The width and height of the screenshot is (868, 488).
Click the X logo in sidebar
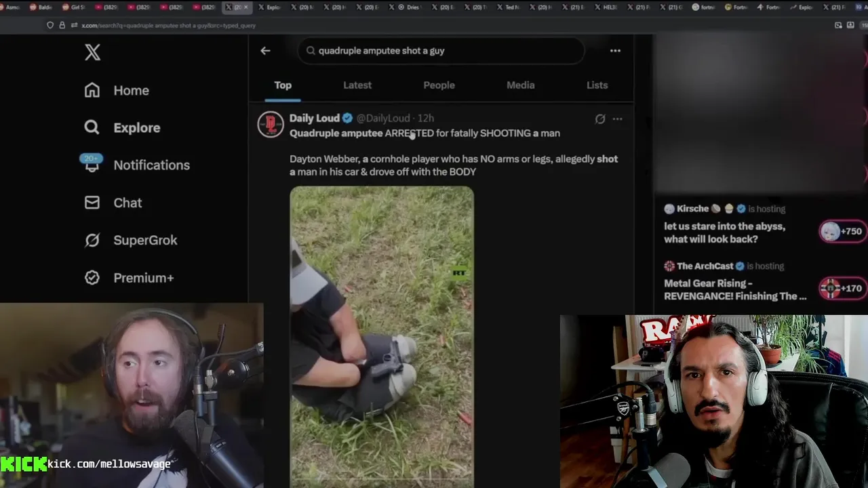[x=93, y=52]
